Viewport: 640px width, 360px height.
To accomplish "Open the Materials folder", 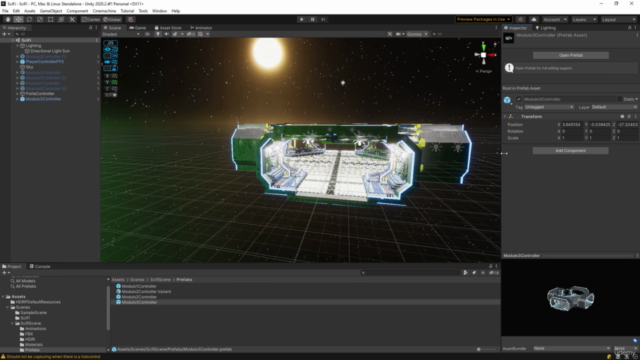I will click(x=33, y=344).
